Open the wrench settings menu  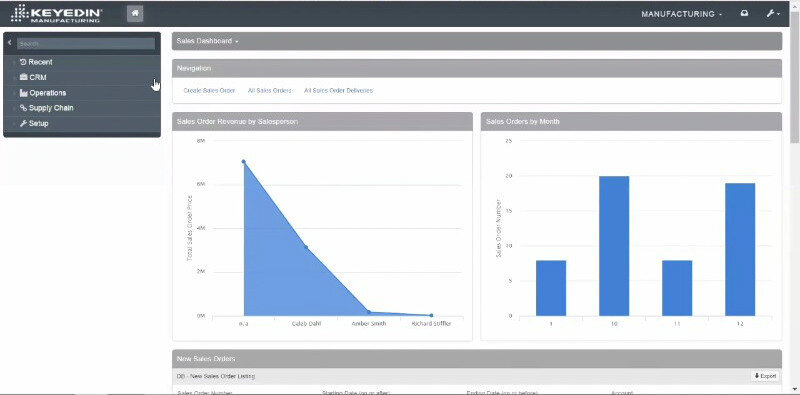pyautogui.click(x=772, y=14)
